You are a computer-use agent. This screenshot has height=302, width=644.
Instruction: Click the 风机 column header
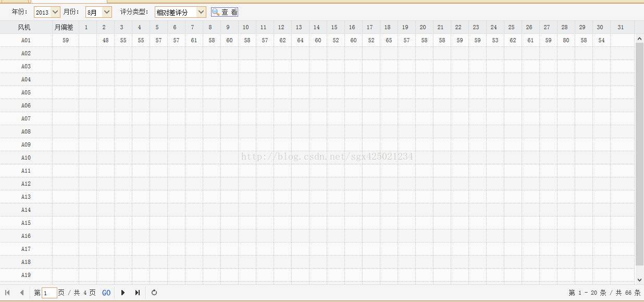(x=26, y=27)
